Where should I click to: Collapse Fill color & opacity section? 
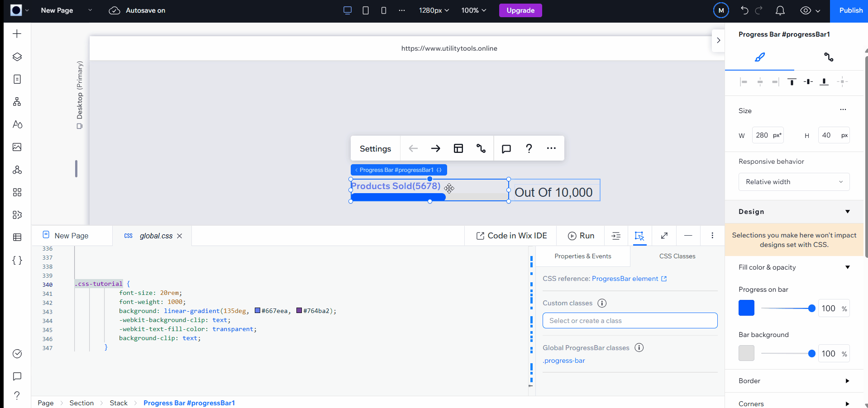click(847, 267)
